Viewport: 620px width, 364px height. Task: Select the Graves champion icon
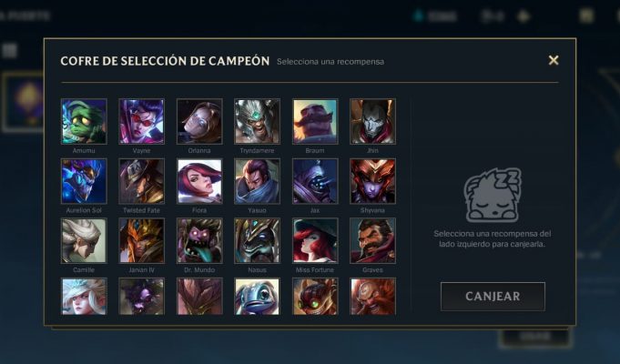click(x=373, y=241)
